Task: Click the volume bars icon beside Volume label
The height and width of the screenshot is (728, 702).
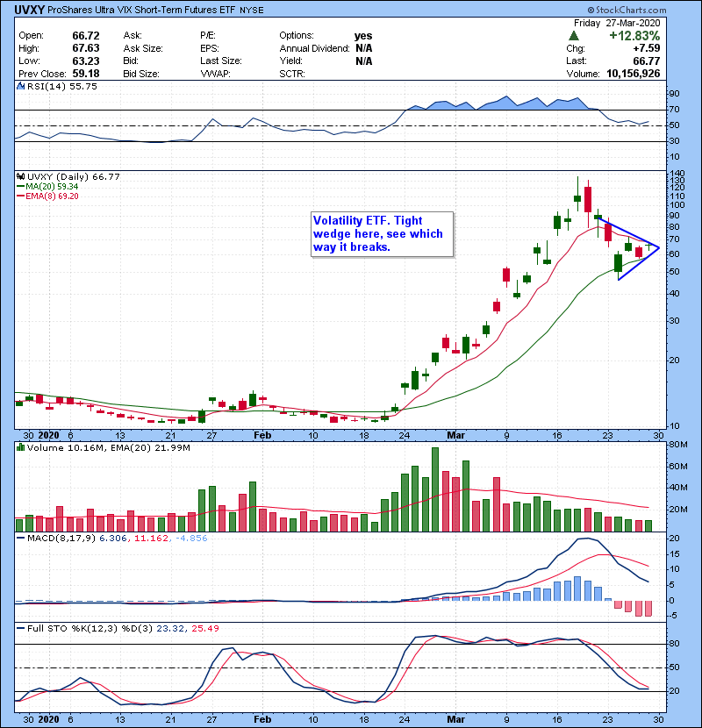Action: coord(20,447)
